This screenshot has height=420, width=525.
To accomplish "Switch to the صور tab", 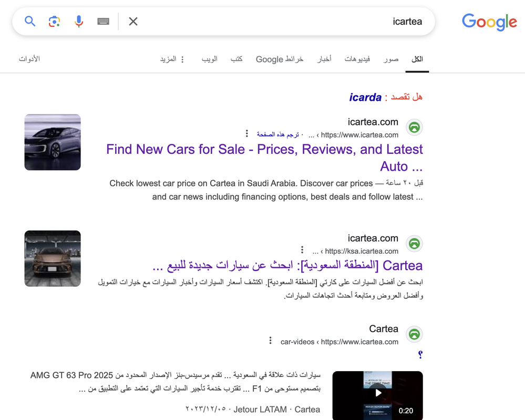I will point(391,59).
